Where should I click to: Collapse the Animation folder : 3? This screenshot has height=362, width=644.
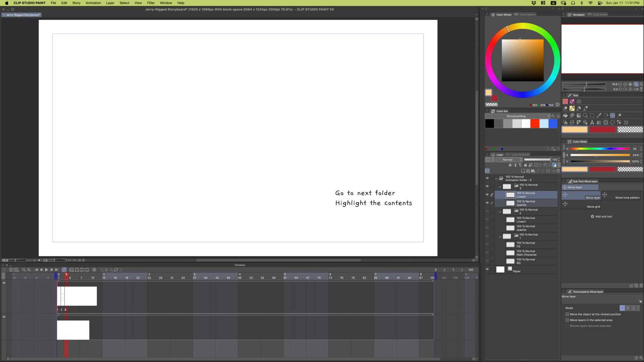[496, 179]
